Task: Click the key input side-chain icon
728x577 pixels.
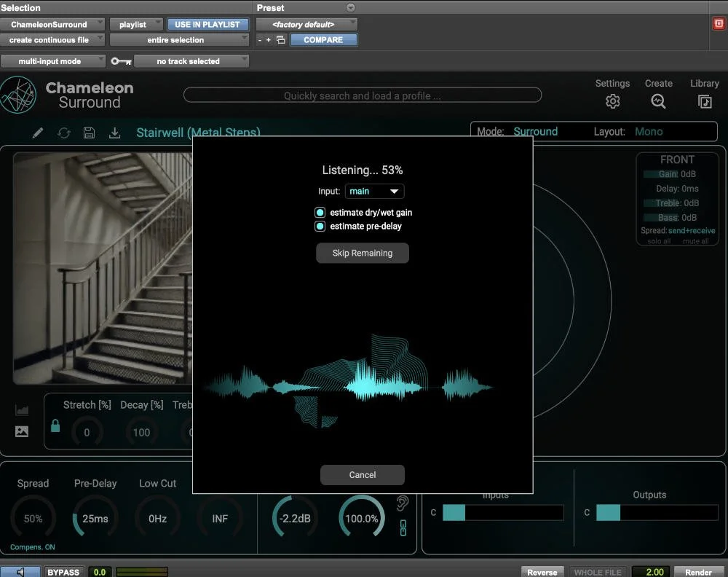Action: click(x=121, y=61)
